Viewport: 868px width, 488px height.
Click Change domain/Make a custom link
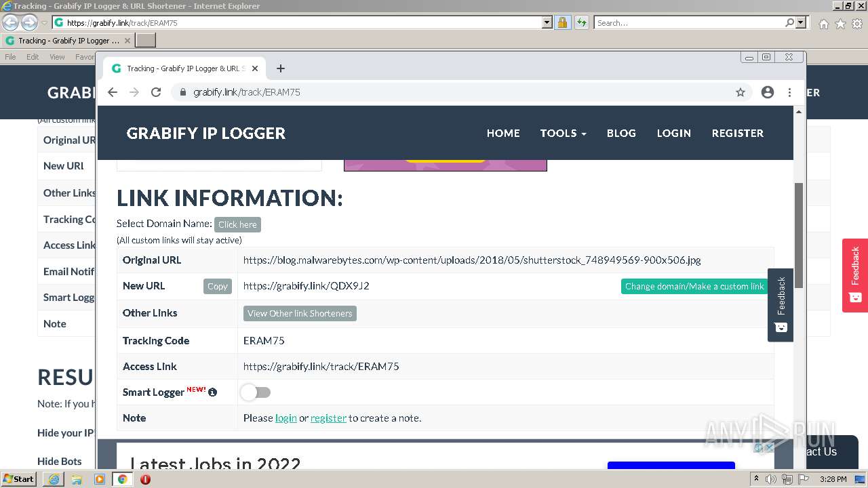coord(694,286)
